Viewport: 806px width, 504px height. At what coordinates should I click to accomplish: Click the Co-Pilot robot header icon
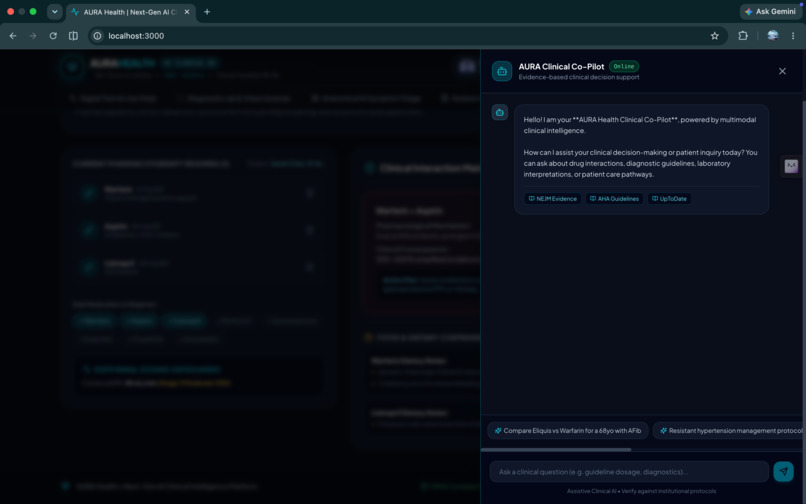(x=502, y=71)
